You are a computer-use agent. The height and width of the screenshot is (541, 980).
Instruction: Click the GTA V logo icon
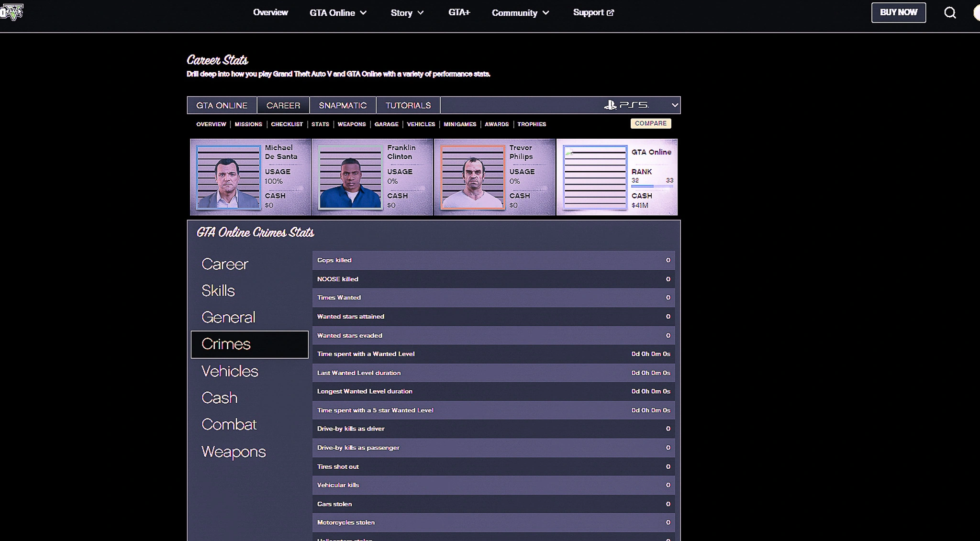12,12
